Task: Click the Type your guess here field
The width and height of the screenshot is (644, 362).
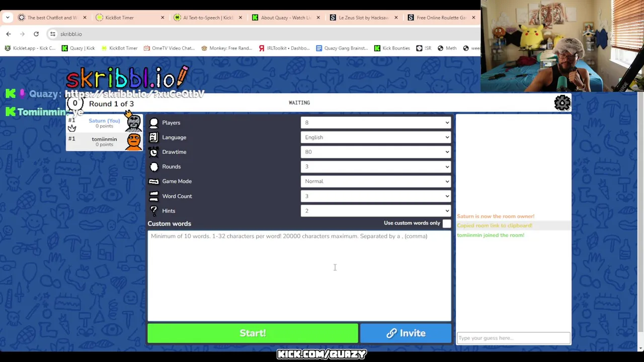Action: (513, 338)
